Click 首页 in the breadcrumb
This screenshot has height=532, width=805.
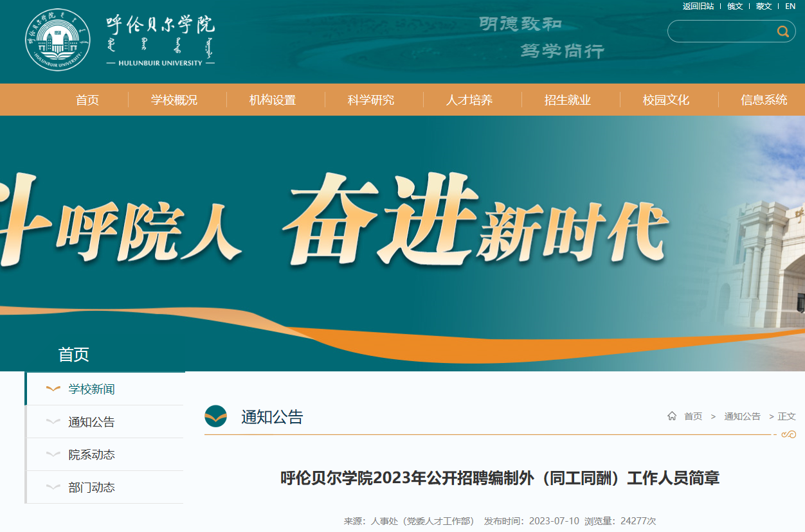point(693,416)
